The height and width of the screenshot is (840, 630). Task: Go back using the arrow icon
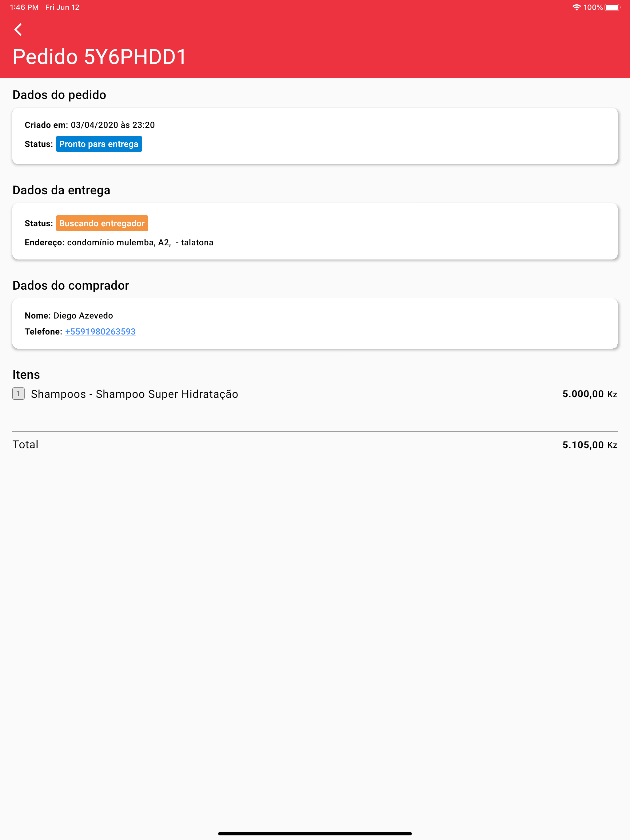18,29
